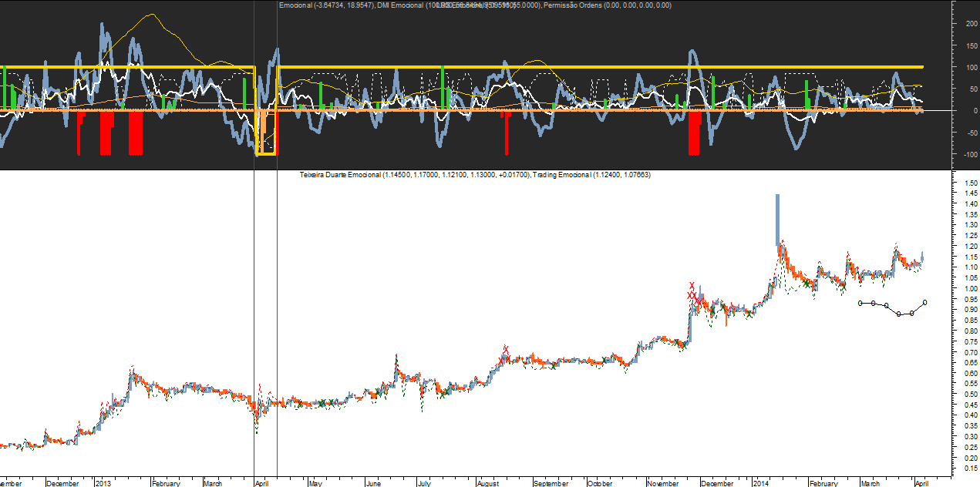Image resolution: width=980 pixels, height=487 pixels.
Task: Click the red X marker in August
Action: pyautogui.click(x=505, y=349)
